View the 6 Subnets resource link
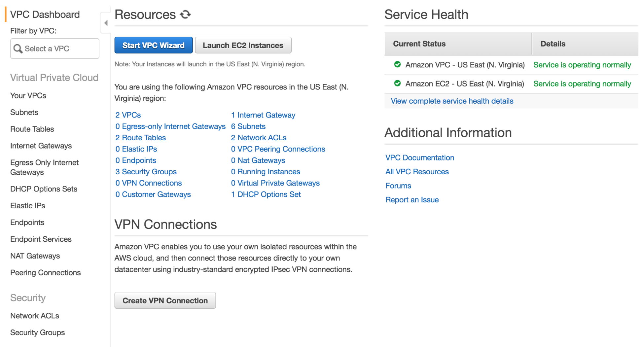Image resolution: width=644 pixels, height=347 pixels. [248, 126]
